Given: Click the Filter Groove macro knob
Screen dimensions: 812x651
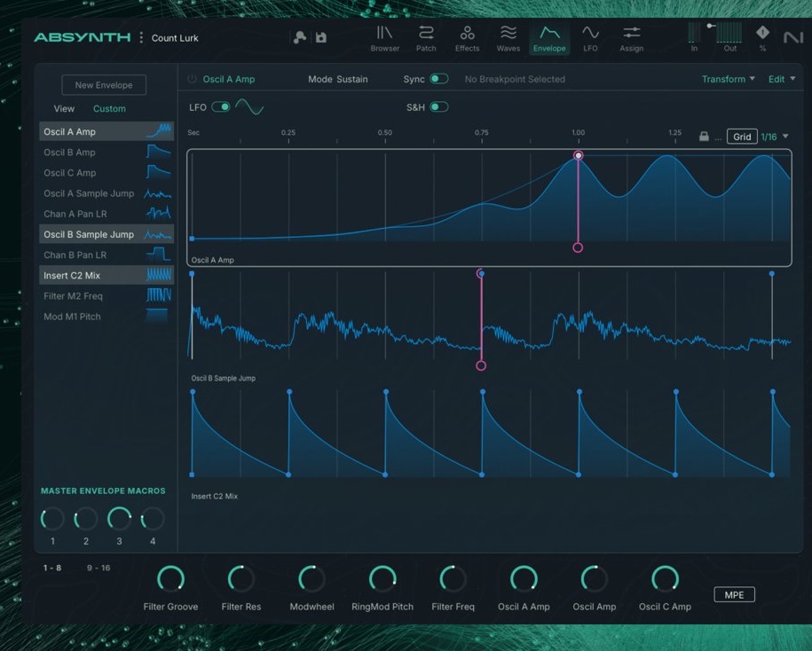Looking at the screenshot, I should click(x=170, y=578).
